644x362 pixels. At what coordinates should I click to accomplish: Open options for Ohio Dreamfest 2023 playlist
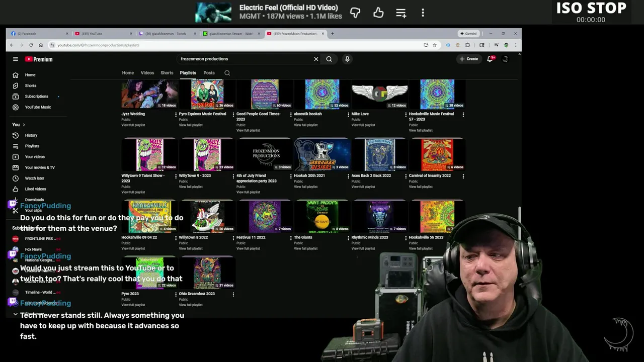233,295
